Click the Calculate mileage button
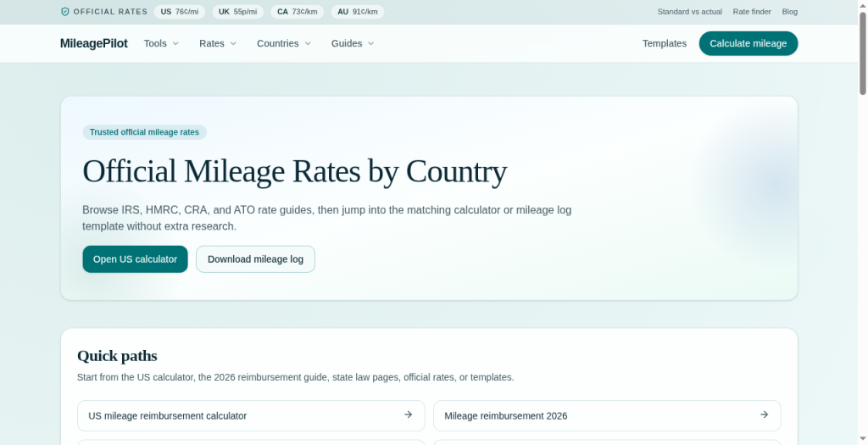Viewport: 868px width, 445px height. (748, 44)
